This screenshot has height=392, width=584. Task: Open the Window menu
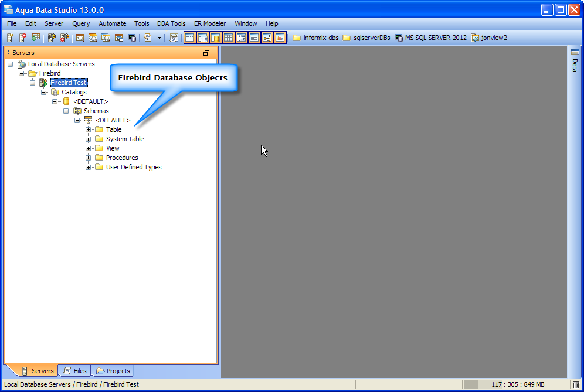click(x=246, y=23)
